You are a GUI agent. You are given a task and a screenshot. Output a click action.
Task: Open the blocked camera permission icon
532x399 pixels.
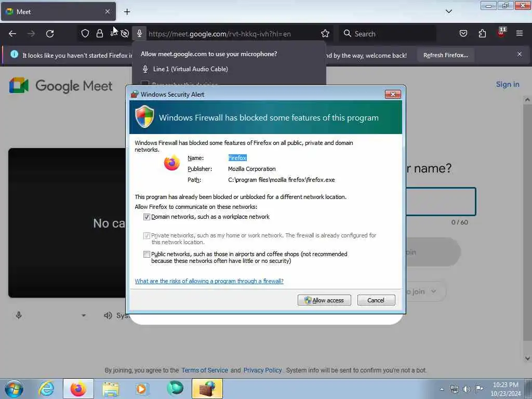click(125, 33)
